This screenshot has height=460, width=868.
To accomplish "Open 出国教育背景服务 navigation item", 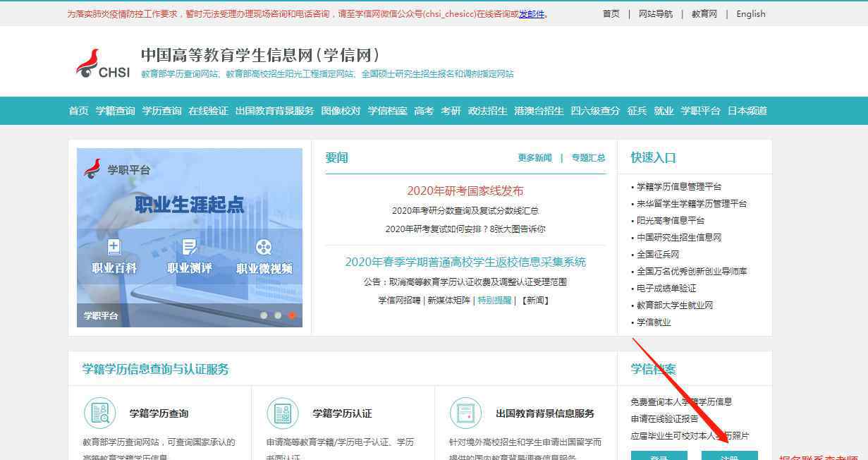I will click(275, 111).
